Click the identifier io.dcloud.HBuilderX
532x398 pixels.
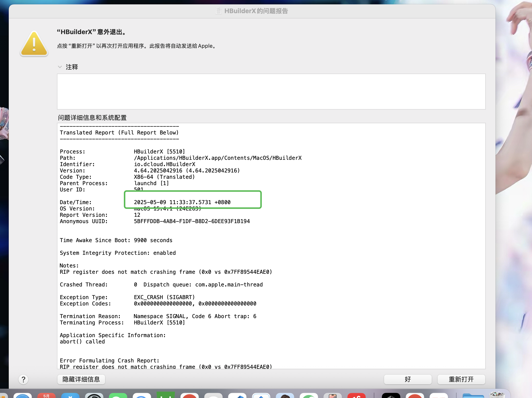(165, 164)
